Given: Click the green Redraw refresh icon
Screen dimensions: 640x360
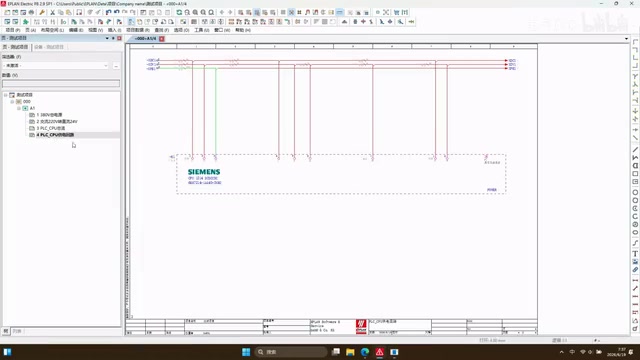Looking at the screenshot, I should 179,13.
